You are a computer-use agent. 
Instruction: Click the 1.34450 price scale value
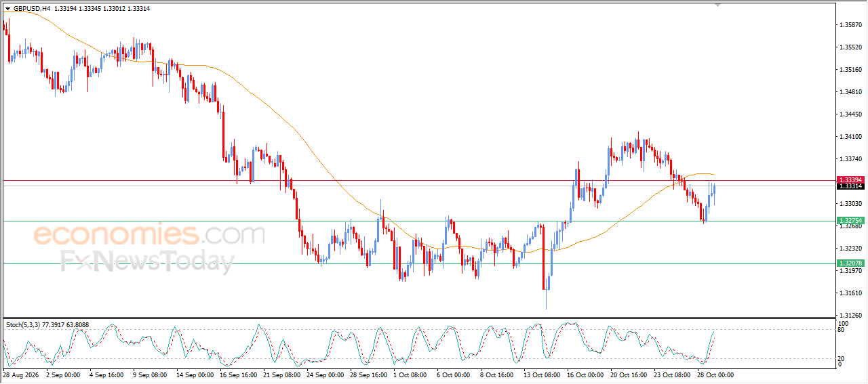tap(850, 114)
